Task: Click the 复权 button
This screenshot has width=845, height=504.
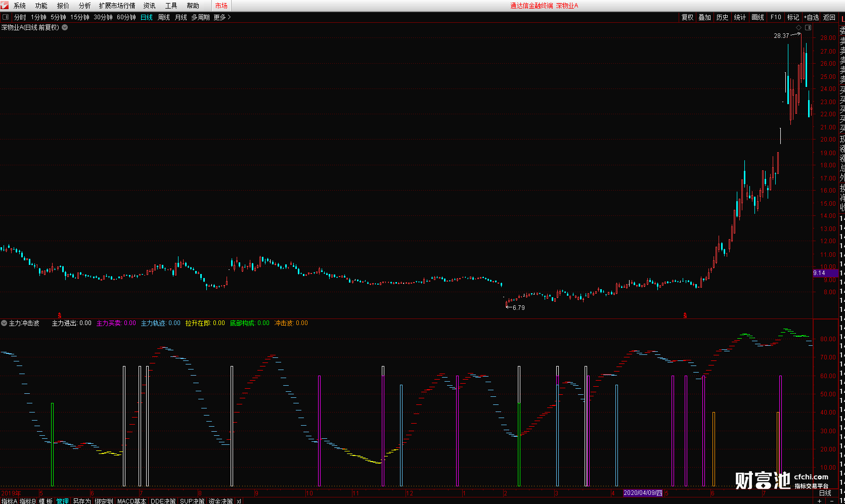Action: click(688, 17)
